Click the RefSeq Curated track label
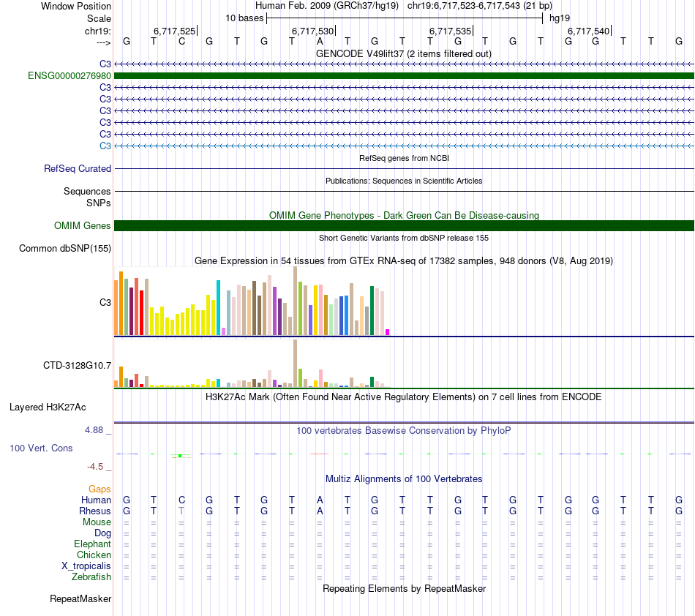 [x=78, y=168]
